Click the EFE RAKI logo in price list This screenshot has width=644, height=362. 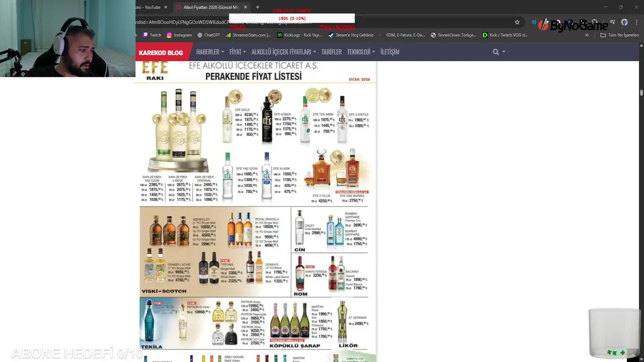(x=155, y=70)
